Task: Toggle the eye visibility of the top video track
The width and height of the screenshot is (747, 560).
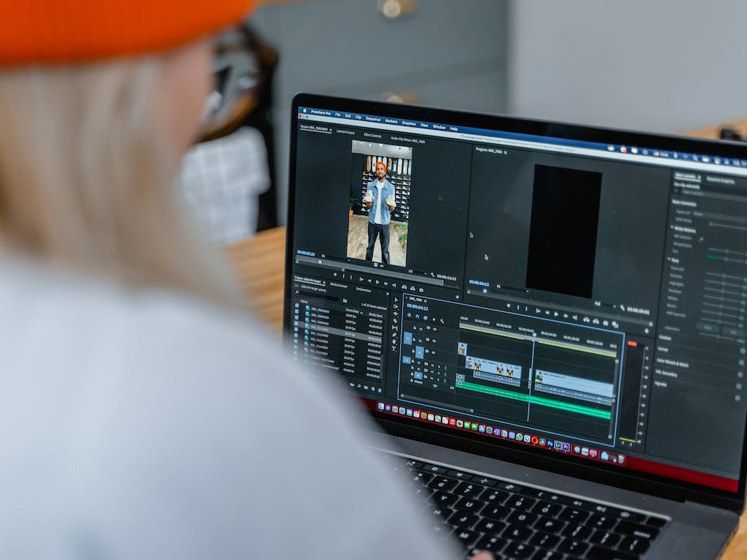Action: click(x=434, y=329)
